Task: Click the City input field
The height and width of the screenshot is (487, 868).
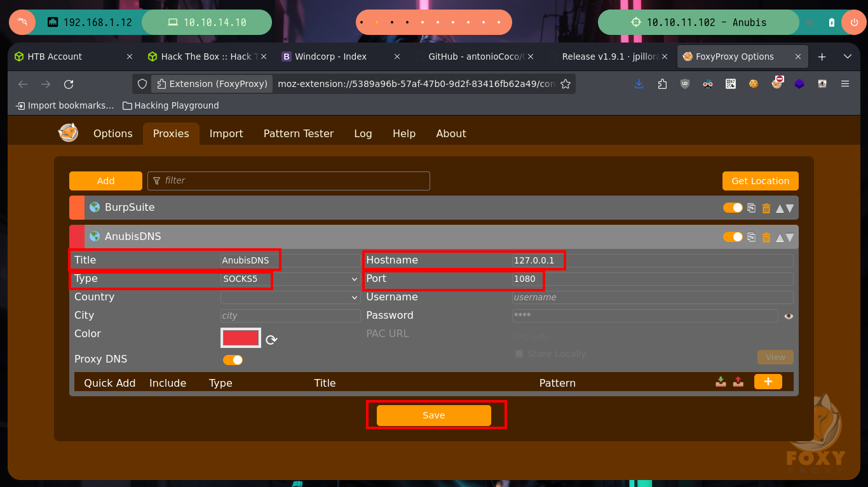Action: (290, 316)
